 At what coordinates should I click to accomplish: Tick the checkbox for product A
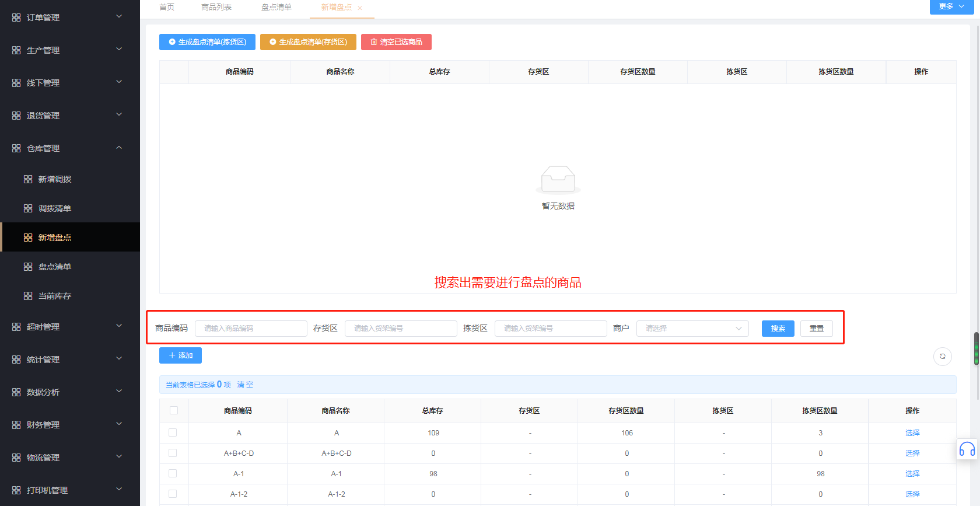[173, 432]
